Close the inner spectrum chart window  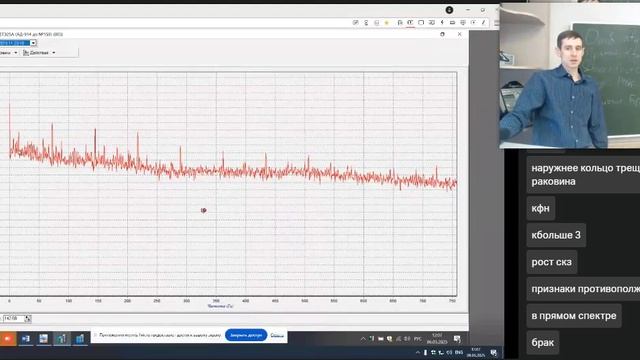pos(460,34)
